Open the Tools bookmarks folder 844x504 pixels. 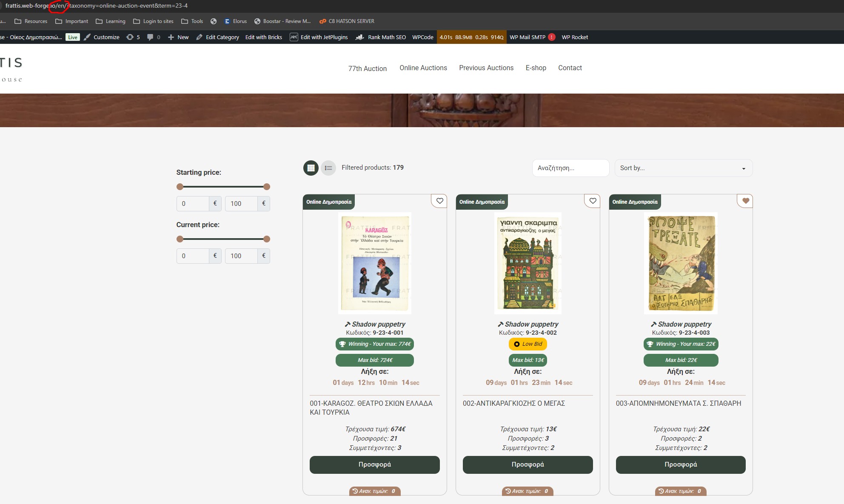pyautogui.click(x=192, y=21)
